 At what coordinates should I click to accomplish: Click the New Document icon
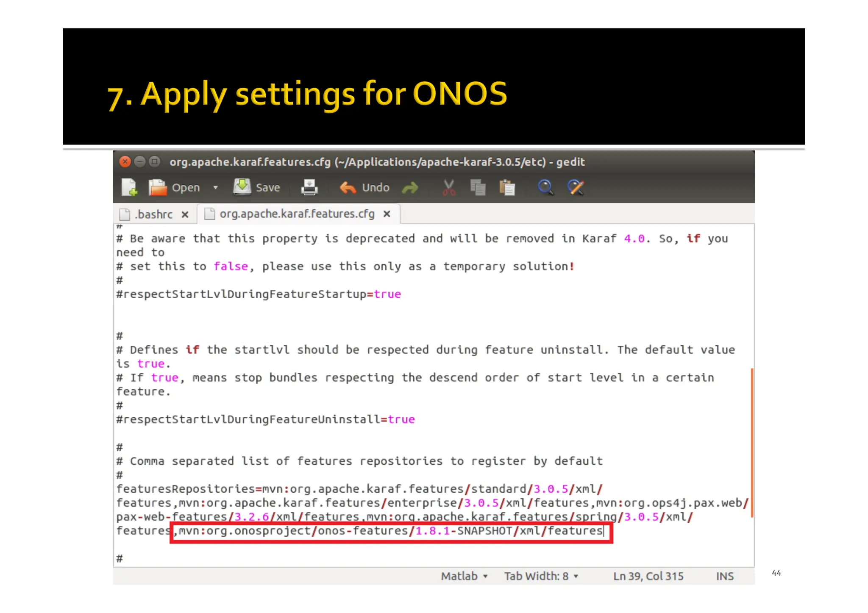click(129, 187)
